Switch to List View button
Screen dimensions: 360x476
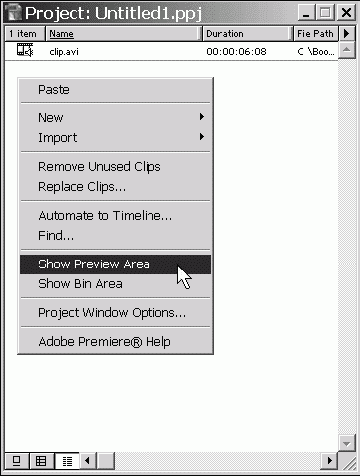[x=67, y=461]
